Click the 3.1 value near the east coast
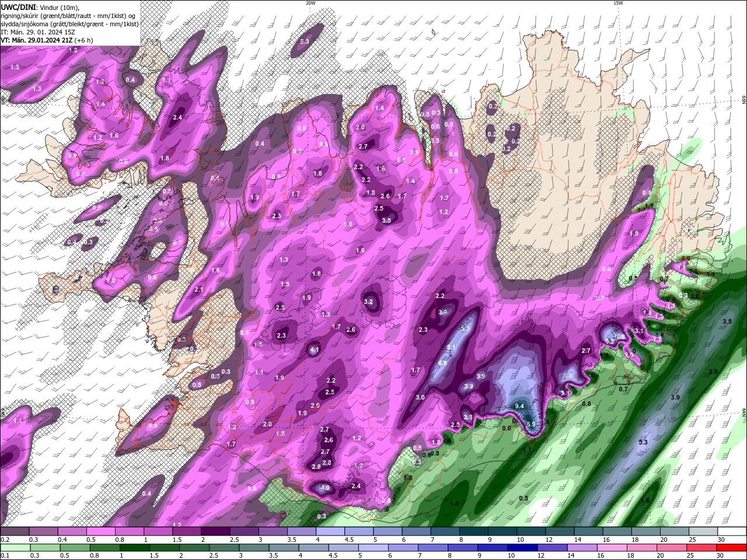The image size is (747, 560). pos(638,331)
